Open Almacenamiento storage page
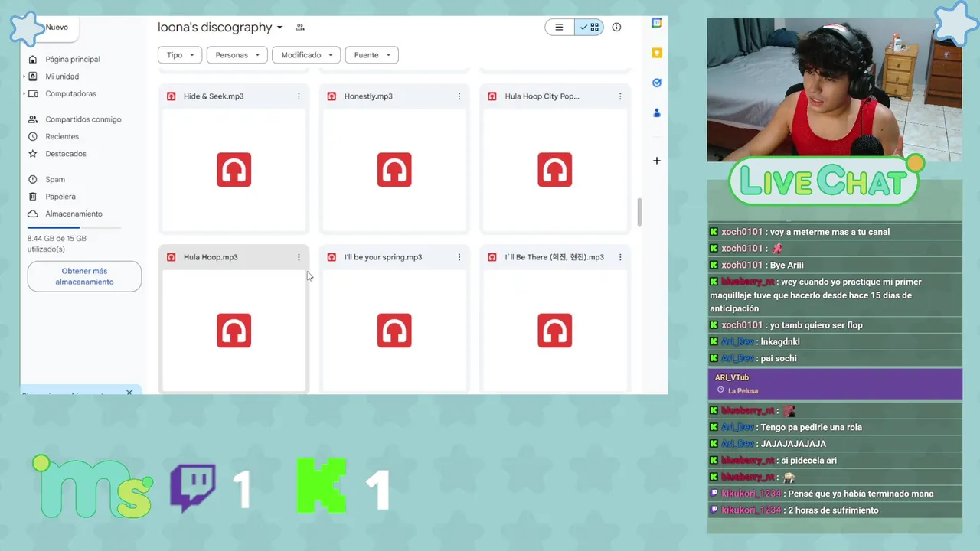Image resolution: width=980 pixels, height=551 pixels. point(73,214)
